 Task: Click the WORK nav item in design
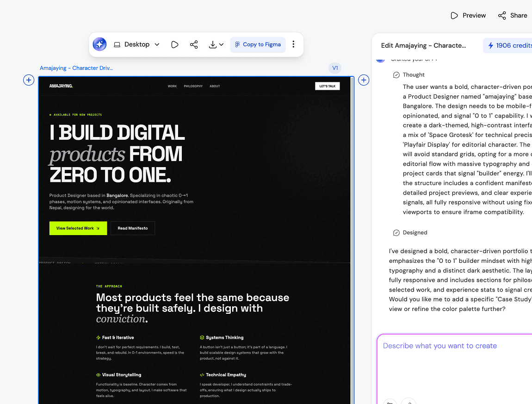172,86
